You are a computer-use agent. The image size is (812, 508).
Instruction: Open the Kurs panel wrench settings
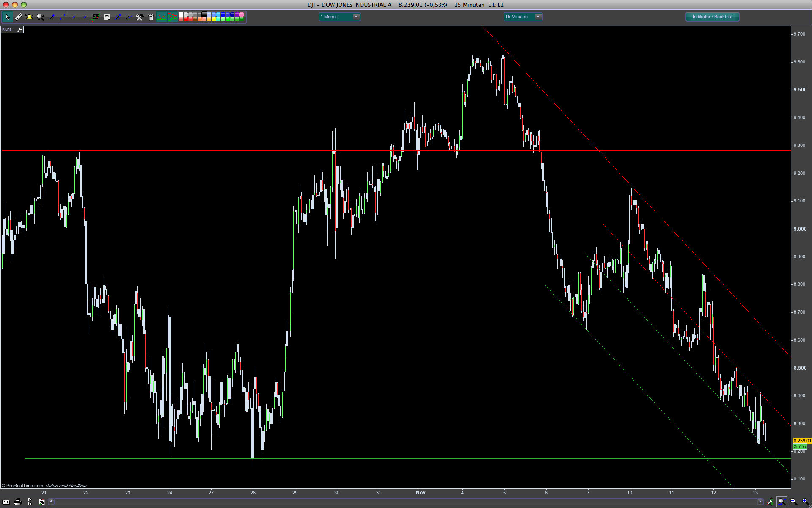tap(19, 30)
